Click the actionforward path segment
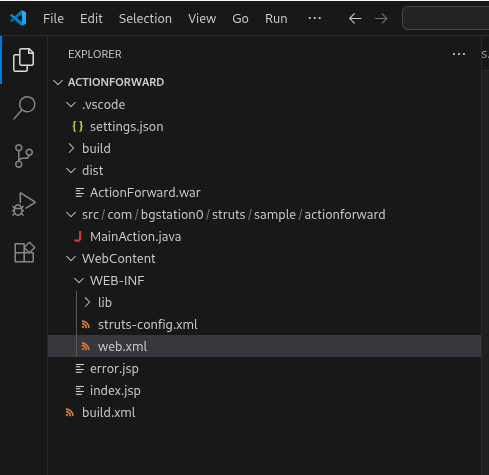Screen dimensions: 489x475 [345, 215]
